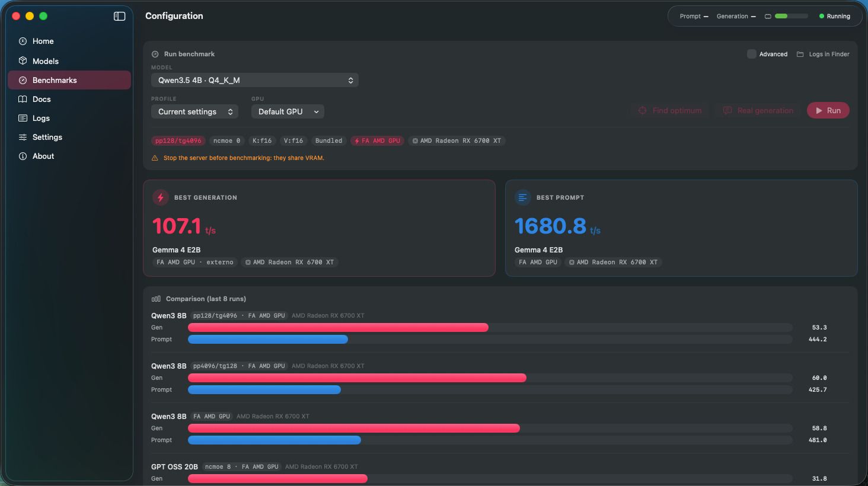This screenshot has height=486, width=868.
Task: Click the V:f16 tag
Action: [x=293, y=140]
